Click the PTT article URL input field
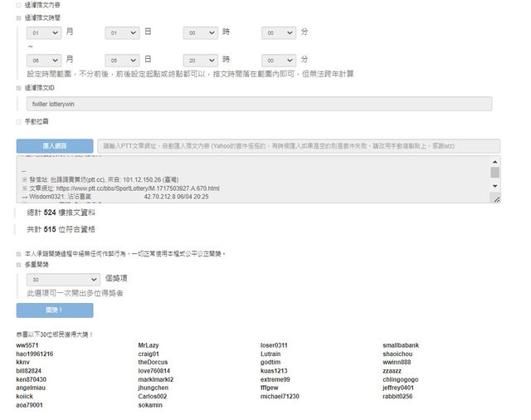Viewport: 531px width, 420px height. [x=299, y=144]
